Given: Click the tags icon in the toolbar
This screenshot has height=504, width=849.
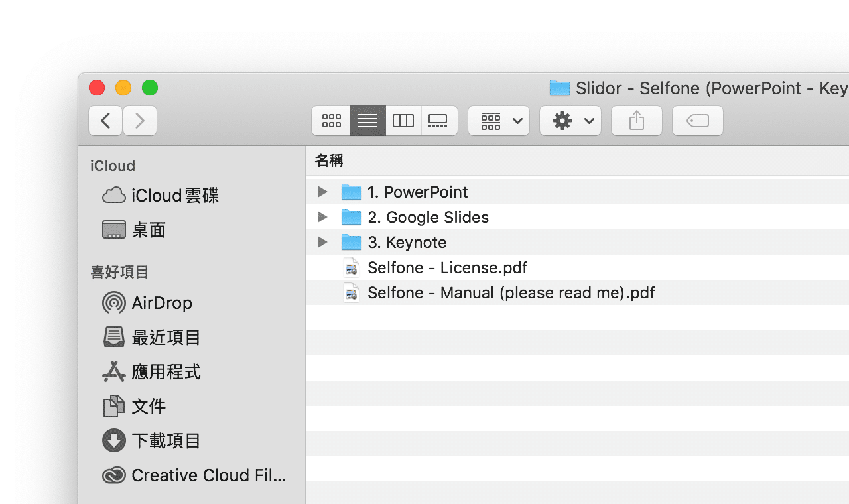Looking at the screenshot, I should (x=697, y=121).
